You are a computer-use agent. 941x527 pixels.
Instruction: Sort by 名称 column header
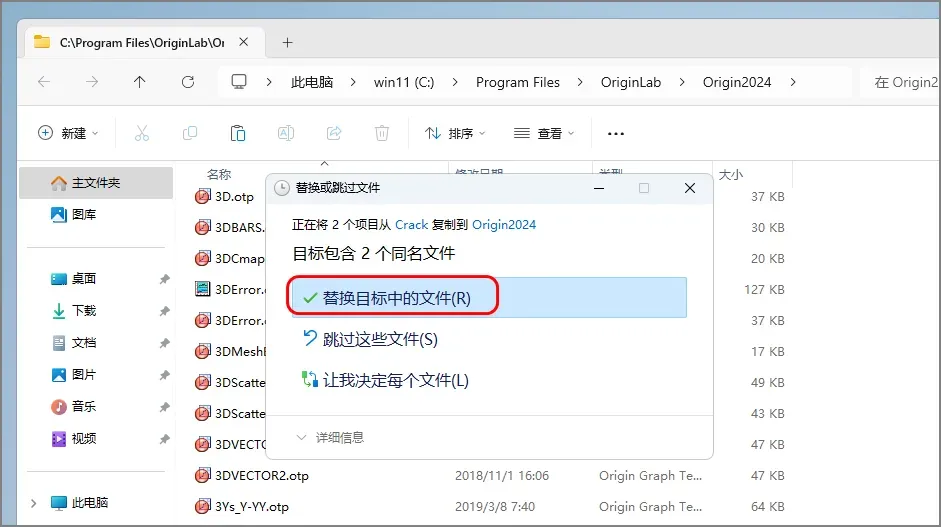point(219,175)
